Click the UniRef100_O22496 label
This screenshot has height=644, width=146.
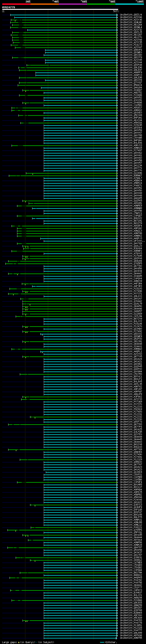[x=131, y=173]
